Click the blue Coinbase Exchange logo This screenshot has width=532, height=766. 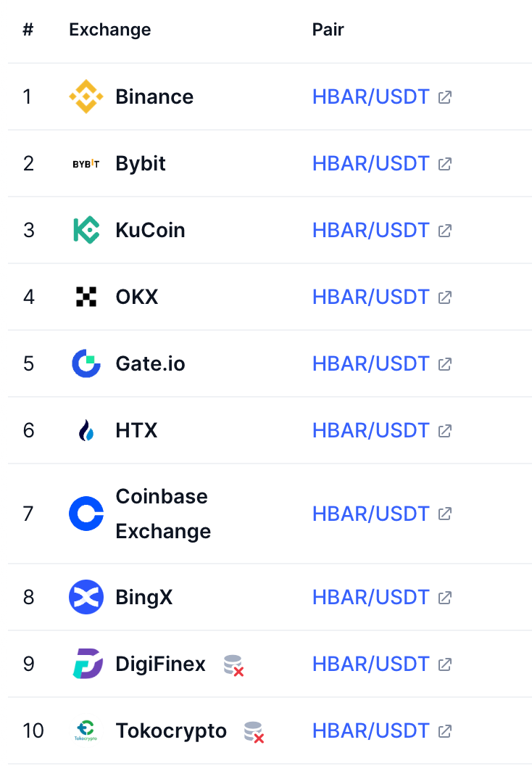coord(86,514)
